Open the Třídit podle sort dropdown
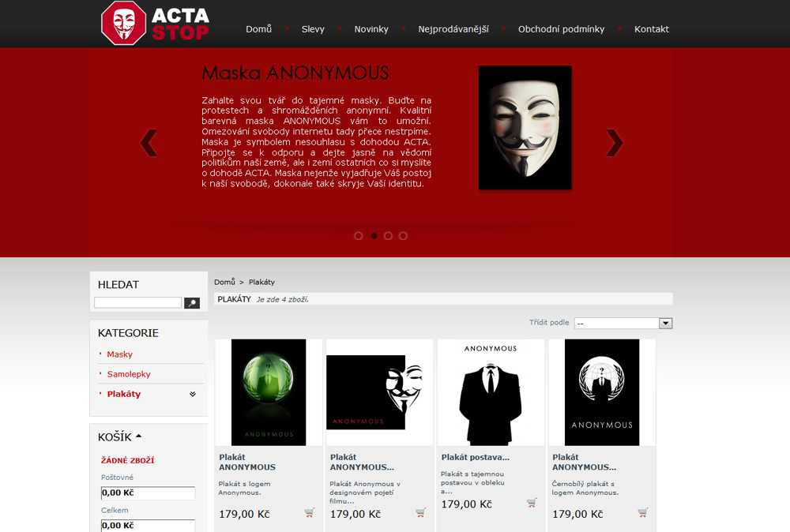Screen dimensions: 790x532 623,323
